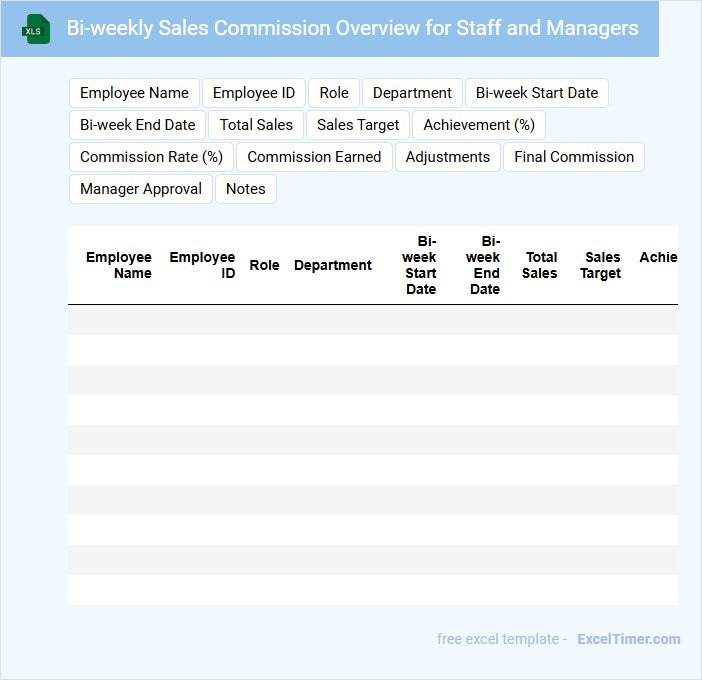Select the Manager Approval tag

141,189
